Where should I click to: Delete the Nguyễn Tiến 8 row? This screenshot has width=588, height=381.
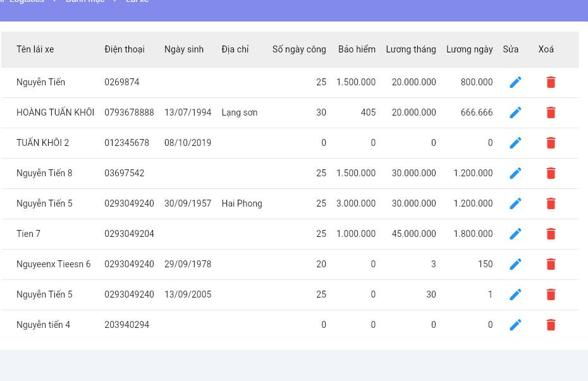(551, 173)
